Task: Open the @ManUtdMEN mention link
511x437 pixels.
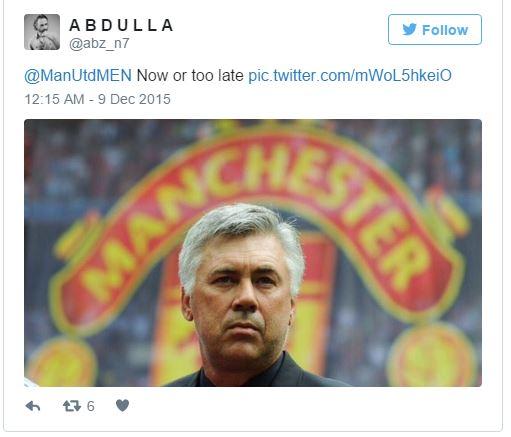Action: 78,75
